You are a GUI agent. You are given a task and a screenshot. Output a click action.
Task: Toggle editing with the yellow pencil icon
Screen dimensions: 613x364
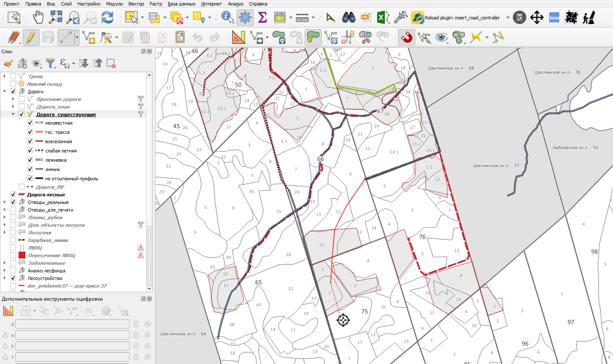pos(31,38)
